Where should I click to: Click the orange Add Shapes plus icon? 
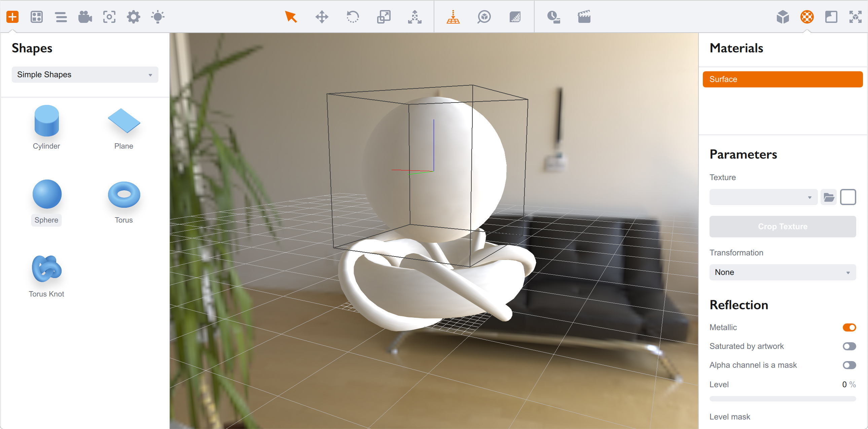click(12, 16)
